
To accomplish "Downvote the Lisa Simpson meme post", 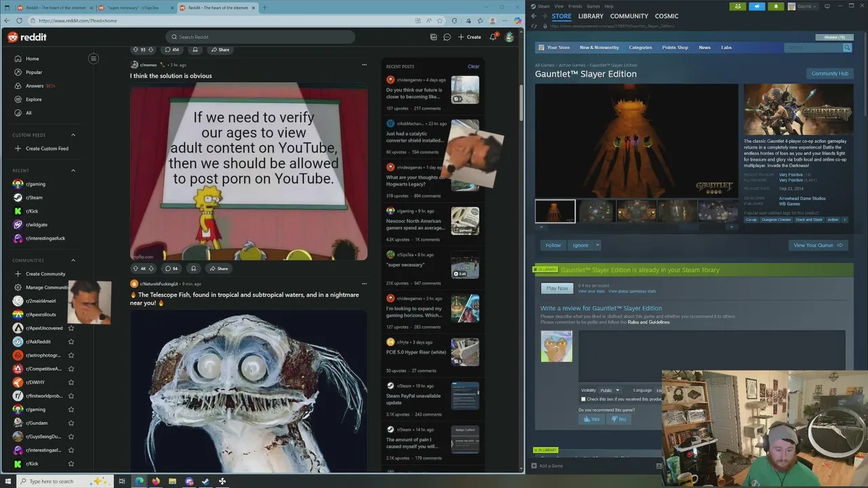I will coord(151,268).
